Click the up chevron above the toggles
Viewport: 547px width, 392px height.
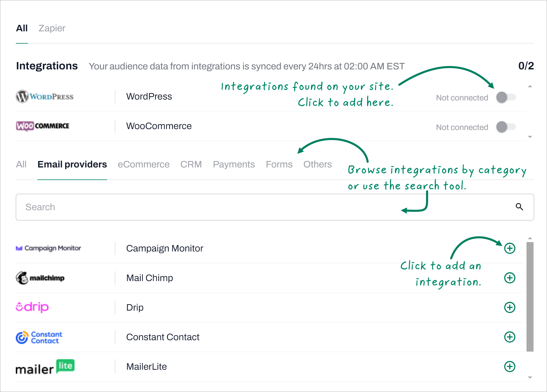tap(530, 86)
